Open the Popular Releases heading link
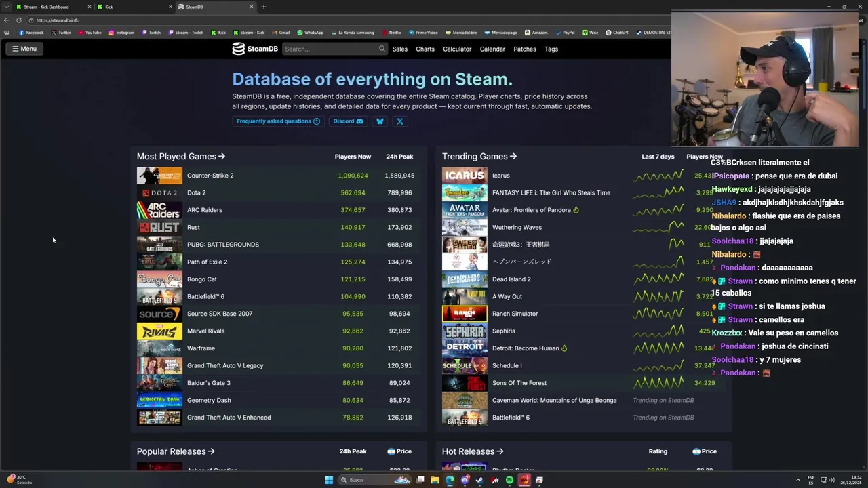 pyautogui.click(x=176, y=451)
